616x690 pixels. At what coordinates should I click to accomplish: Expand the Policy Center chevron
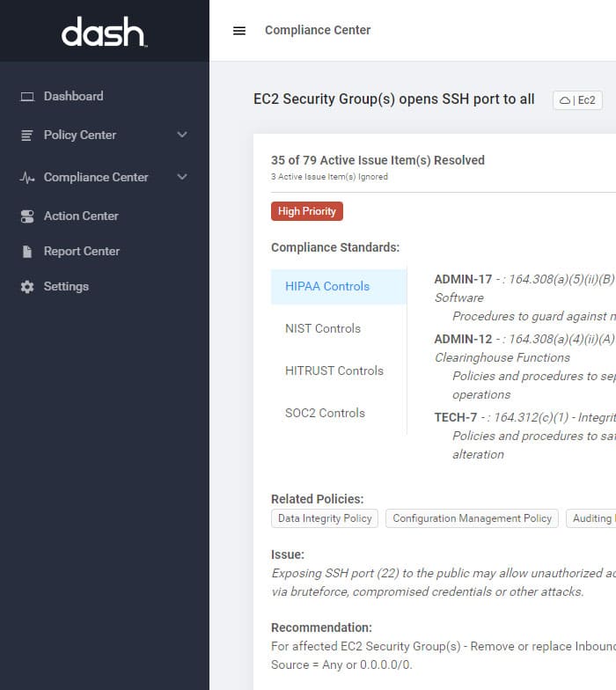182,134
